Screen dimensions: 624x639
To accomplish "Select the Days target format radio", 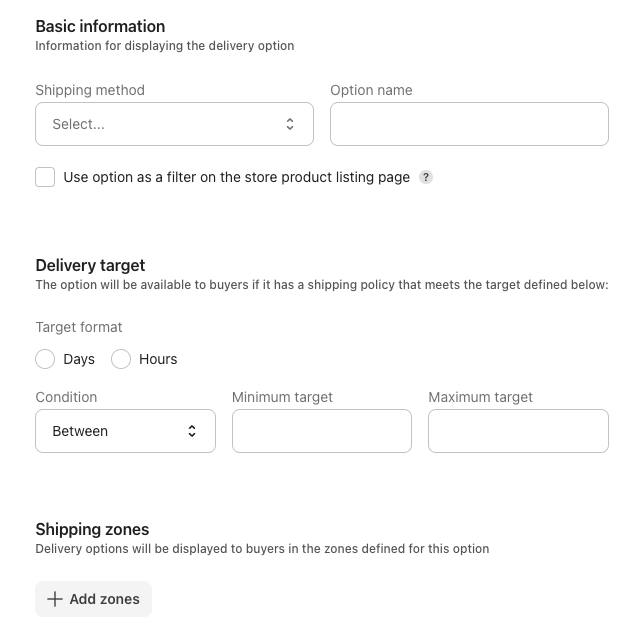I will click(x=45, y=359).
